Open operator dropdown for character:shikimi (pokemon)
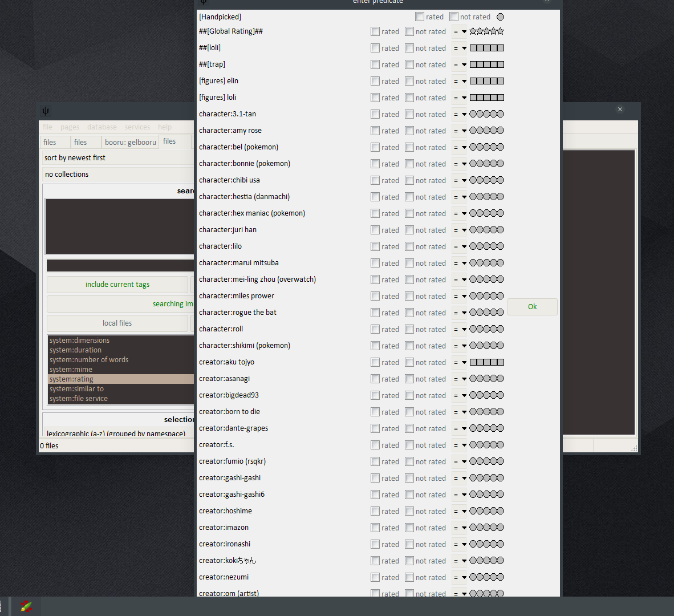The width and height of the screenshot is (674, 616). (460, 346)
